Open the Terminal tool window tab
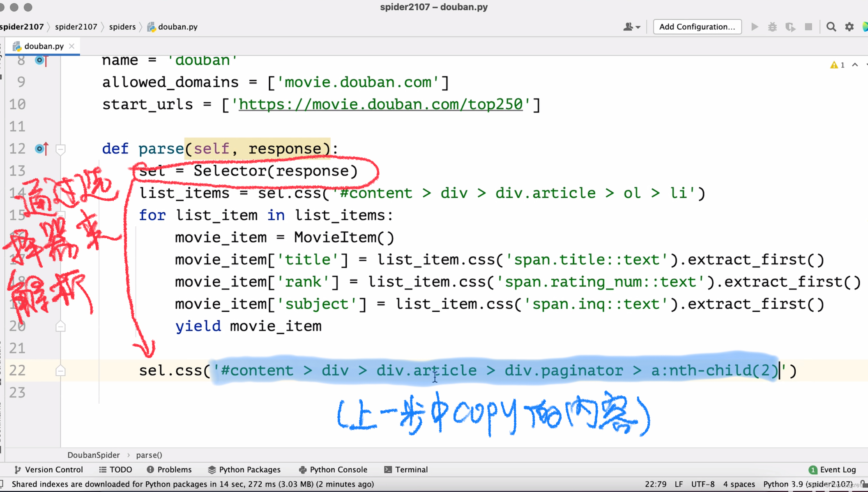The width and height of the screenshot is (868, 492). pyautogui.click(x=406, y=469)
